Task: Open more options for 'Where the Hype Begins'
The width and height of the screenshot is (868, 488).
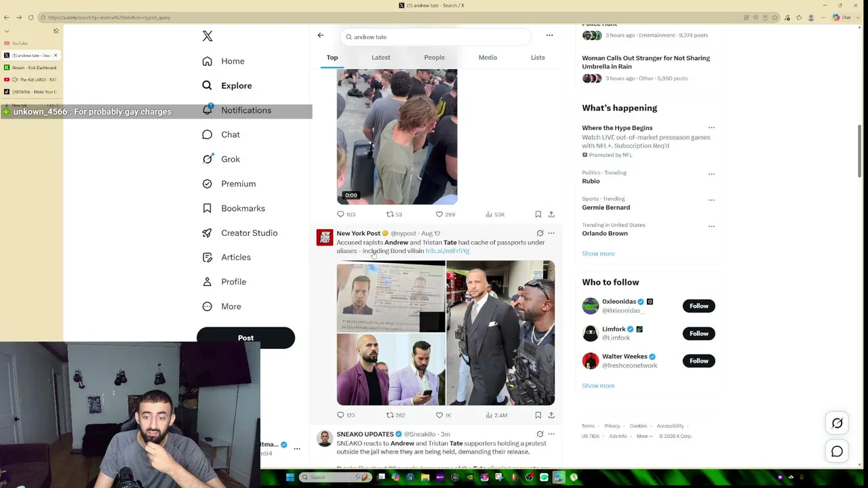Action: click(x=711, y=127)
